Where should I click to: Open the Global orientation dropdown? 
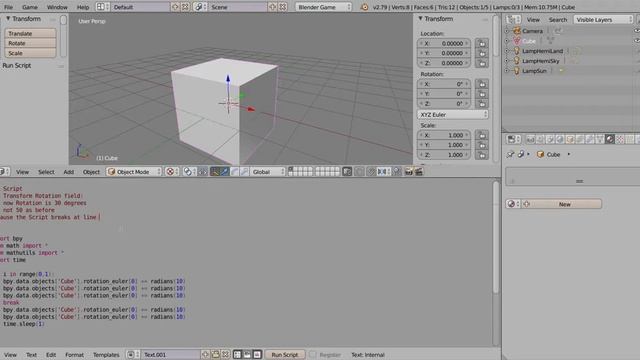click(268, 172)
